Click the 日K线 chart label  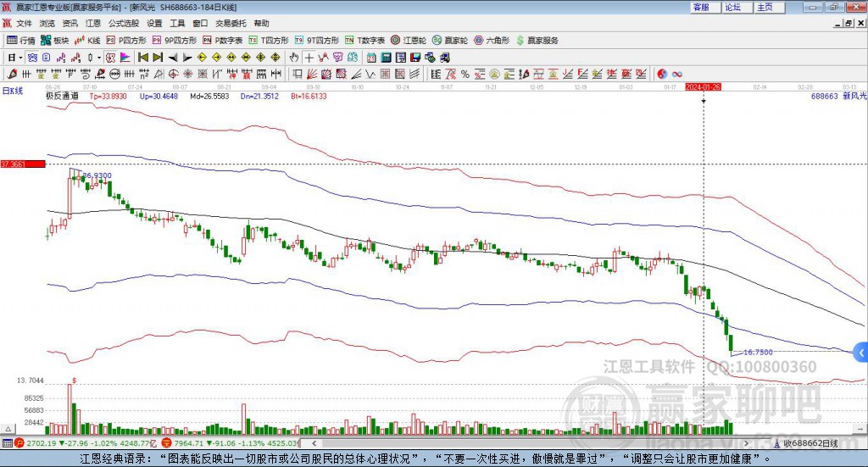click(13, 92)
